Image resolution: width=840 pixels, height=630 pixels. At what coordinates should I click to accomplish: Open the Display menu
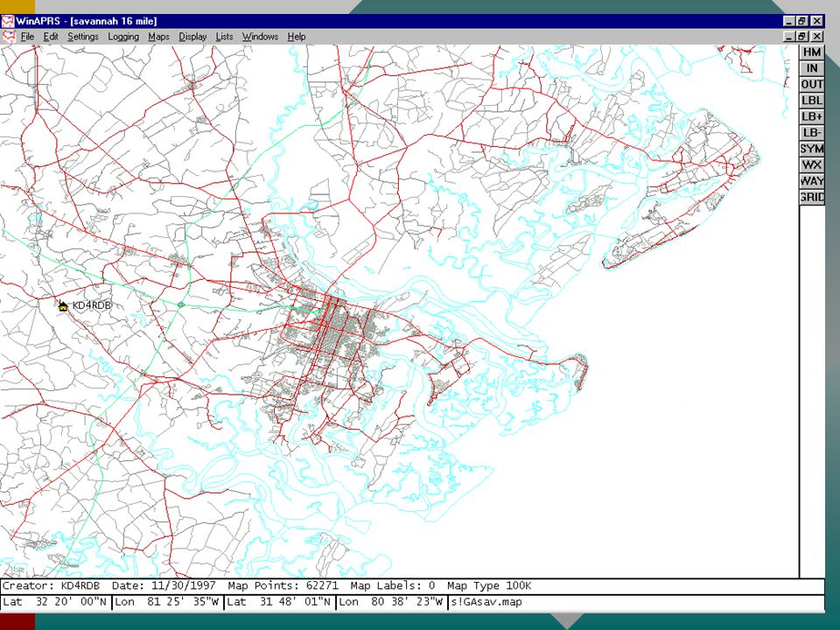192,37
